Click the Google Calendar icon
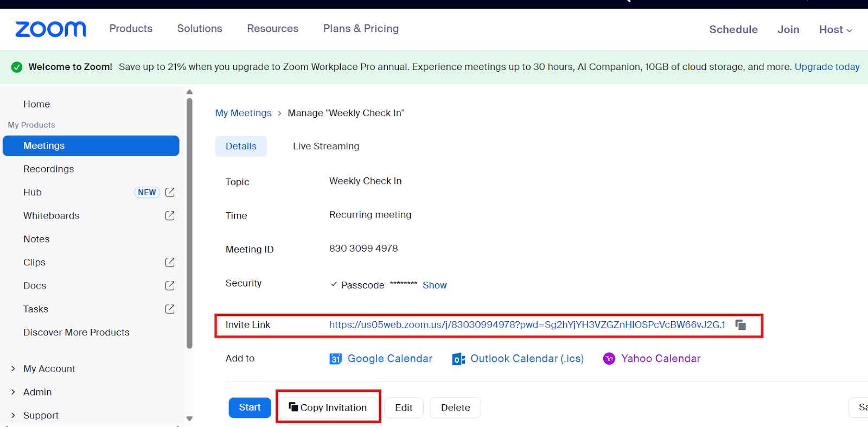 [335, 359]
